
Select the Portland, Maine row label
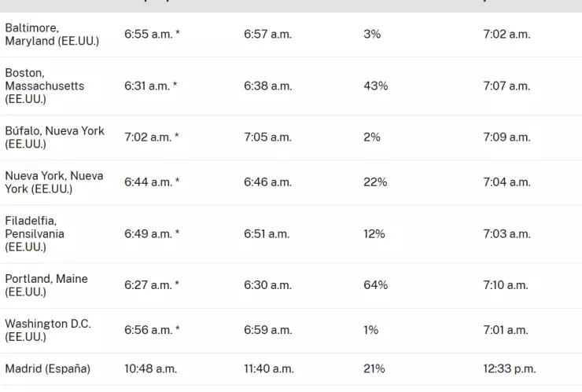(46, 285)
